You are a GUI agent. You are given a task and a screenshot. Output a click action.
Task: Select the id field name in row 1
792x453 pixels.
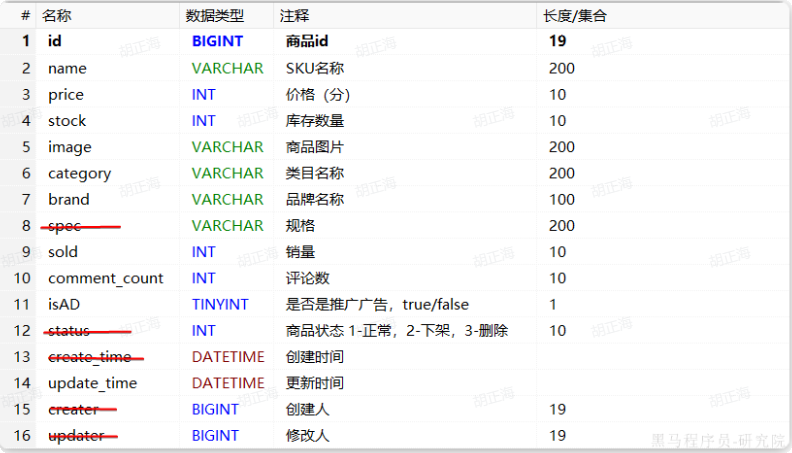pos(55,42)
